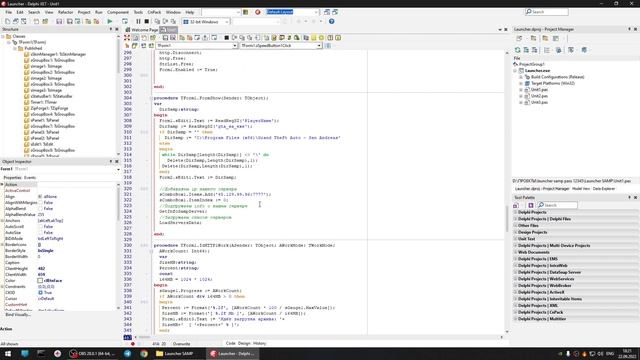Click the save-layout icon next to the layout dropdown

coord(327,12)
